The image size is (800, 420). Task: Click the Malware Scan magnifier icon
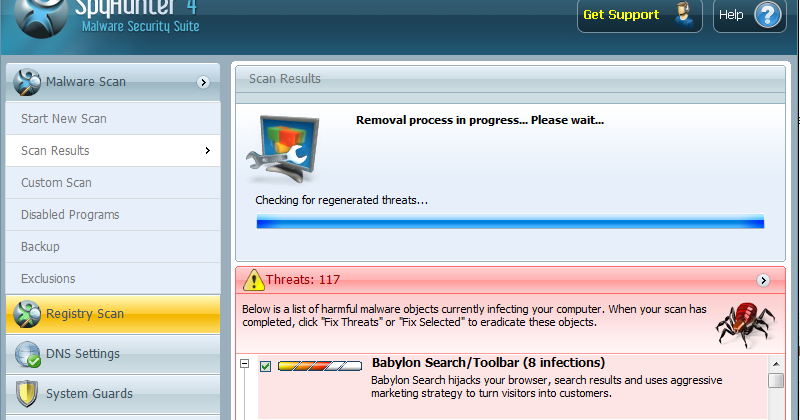tap(27, 82)
